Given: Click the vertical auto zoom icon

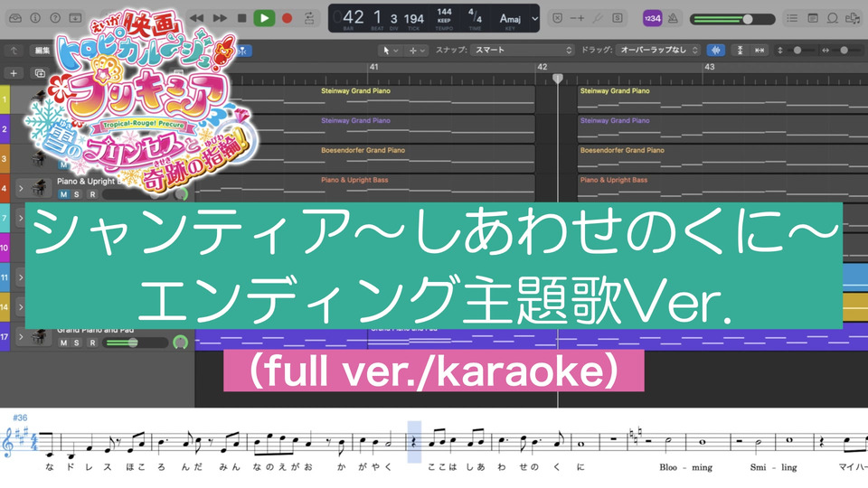Looking at the screenshot, I should pyautogui.click(x=741, y=51).
